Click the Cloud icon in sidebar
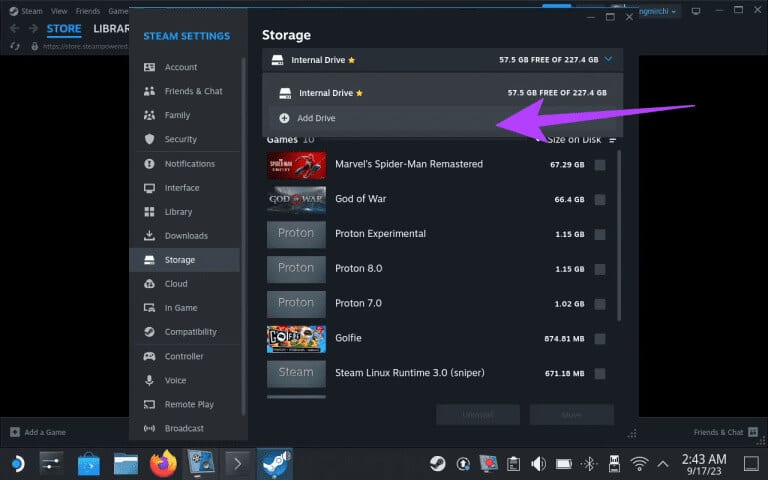This screenshot has width=768, height=480. pyautogui.click(x=149, y=284)
